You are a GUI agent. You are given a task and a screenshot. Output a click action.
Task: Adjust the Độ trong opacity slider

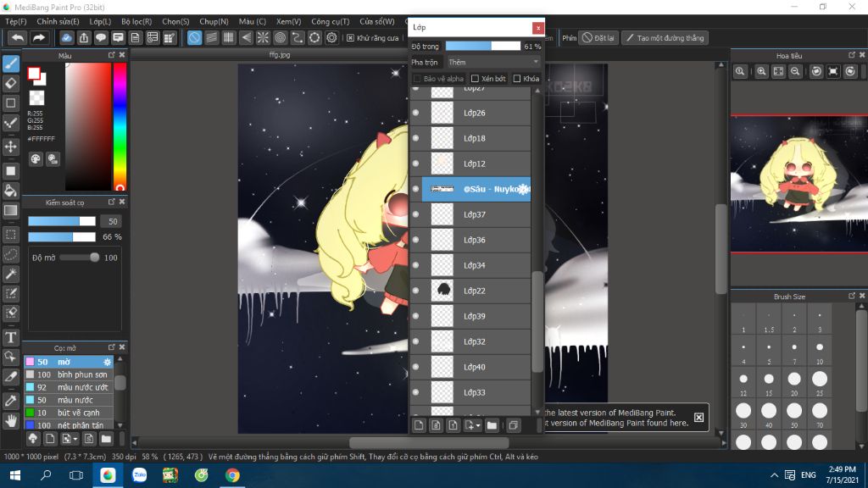[482, 47]
